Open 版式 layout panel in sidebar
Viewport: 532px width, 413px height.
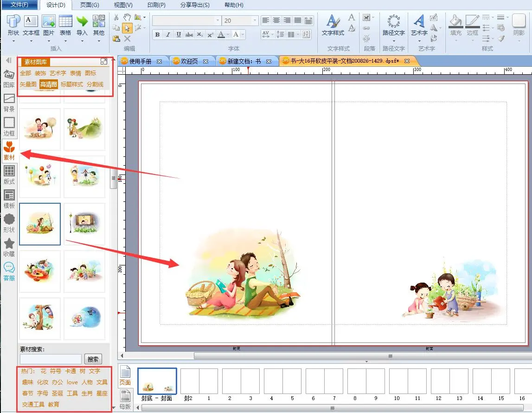(x=9, y=175)
